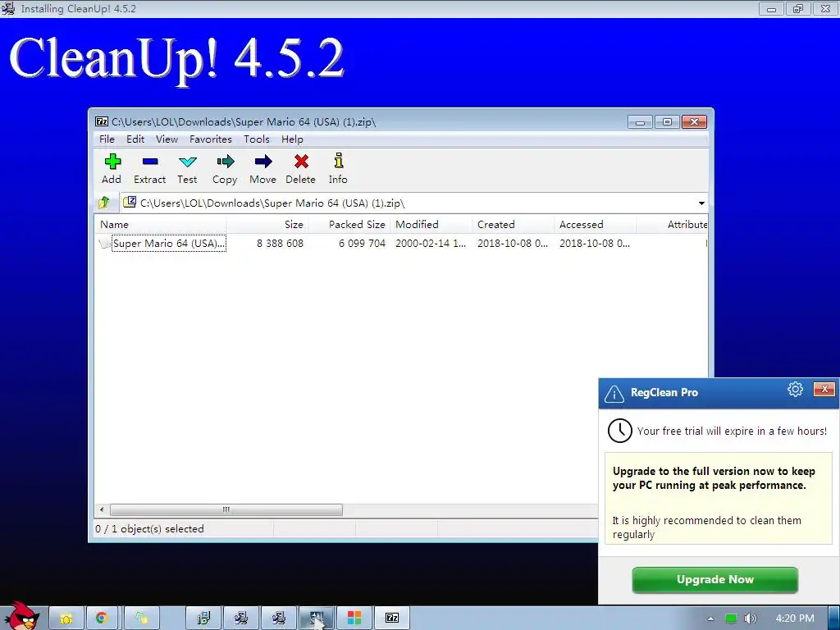Open Chrome from the taskbar
This screenshot has width=840, height=630.
(101, 619)
